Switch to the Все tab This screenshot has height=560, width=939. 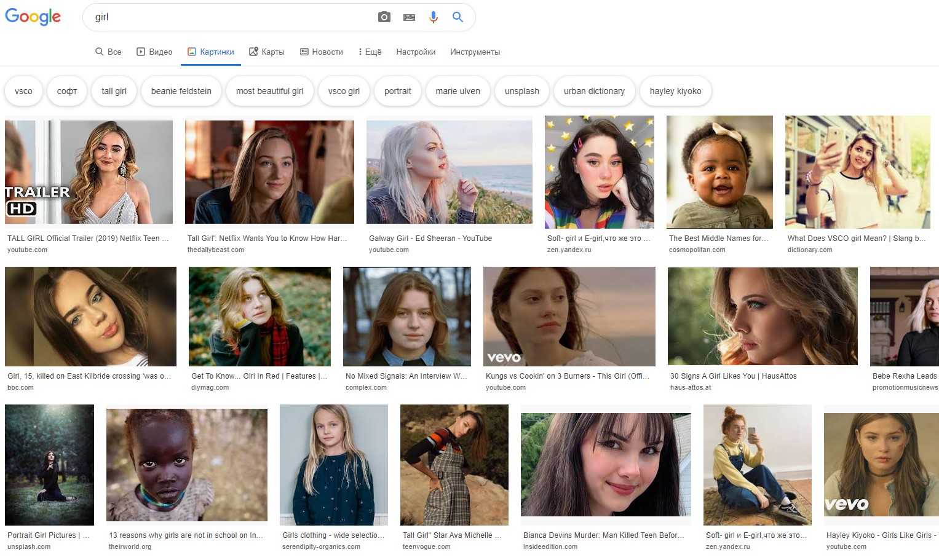pyautogui.click(x=108, y=52)
